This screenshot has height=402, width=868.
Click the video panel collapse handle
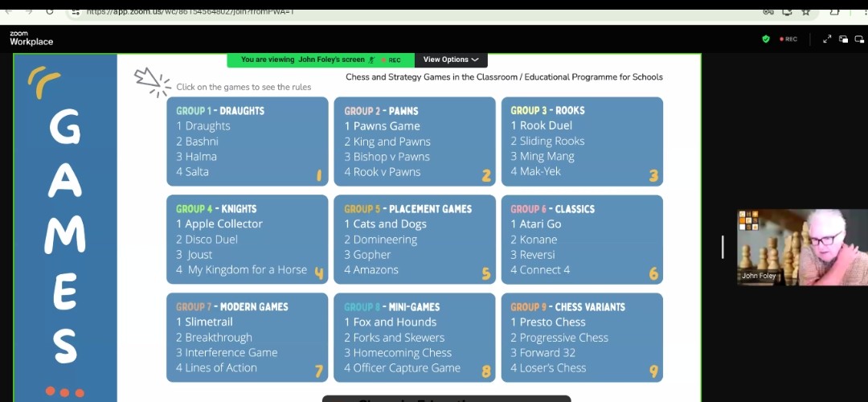(723, 247)
